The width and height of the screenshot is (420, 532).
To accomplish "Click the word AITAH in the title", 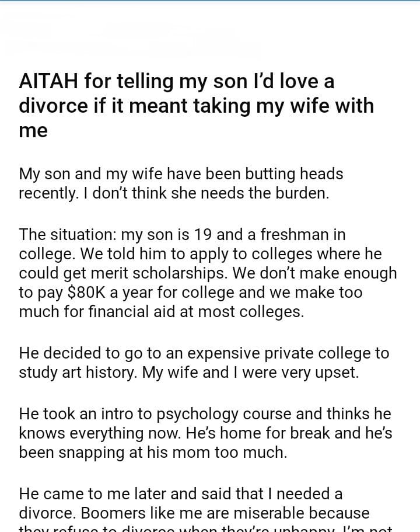I will coord(49,82).
